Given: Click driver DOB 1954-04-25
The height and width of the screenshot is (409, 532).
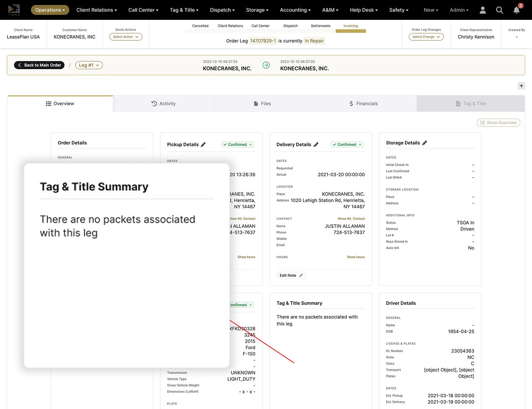Looking at the screenshot, I should tap(461, 331).
